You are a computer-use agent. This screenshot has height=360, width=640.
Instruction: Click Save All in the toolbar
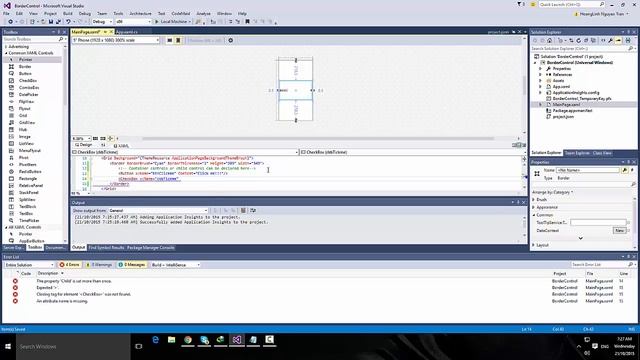pos(58,22)
